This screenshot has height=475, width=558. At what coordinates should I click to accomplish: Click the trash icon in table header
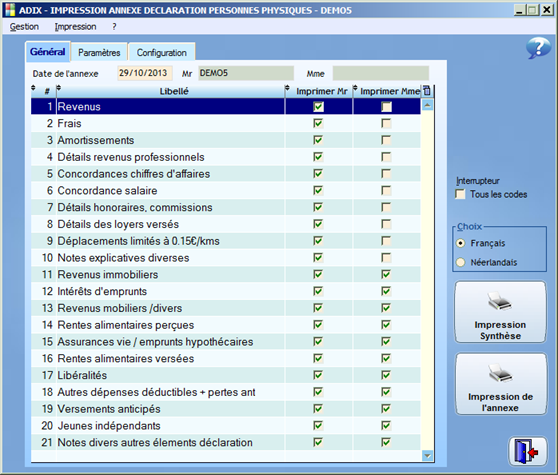[x=427, y=91]
